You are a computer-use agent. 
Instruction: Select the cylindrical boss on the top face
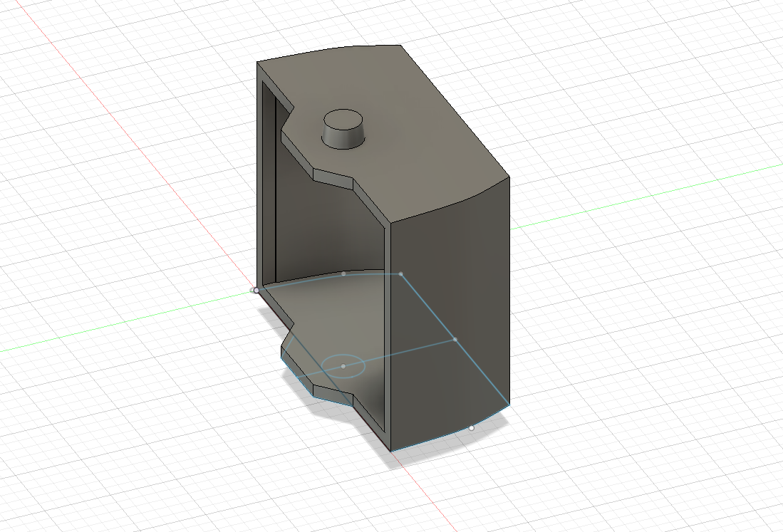(x=343, y=129)
